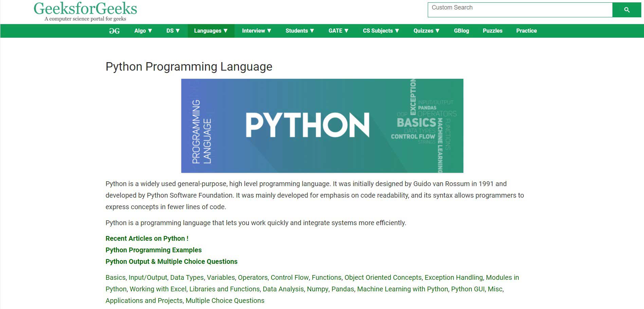
Task: Expand the Quizzes menu
Action: 426,31
